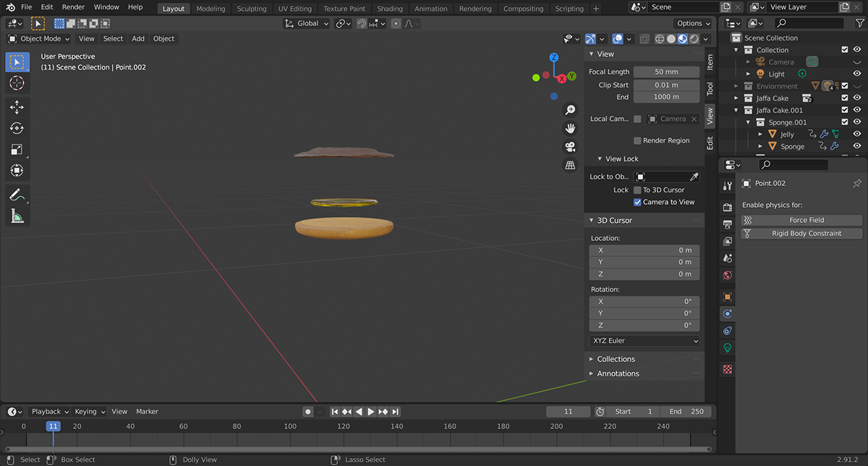
Task: Click the Focal Length 50 mm field
Action: (666, 72)
